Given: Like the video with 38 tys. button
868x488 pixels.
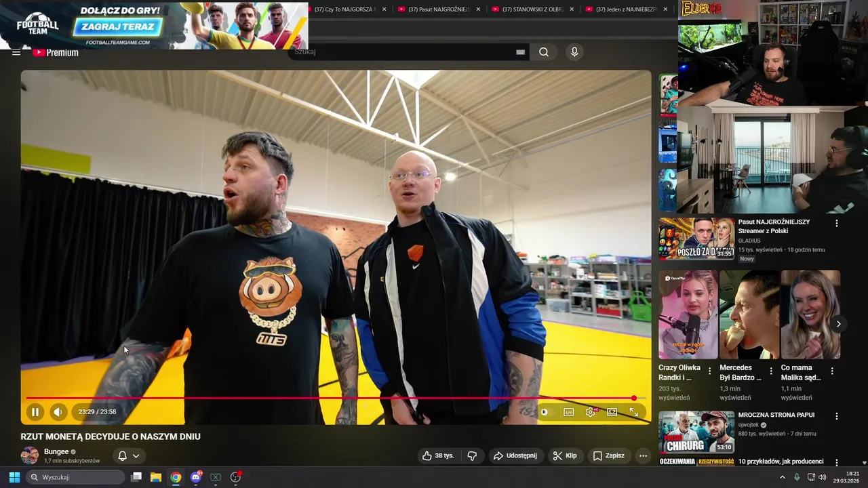Looking at the screenshot, I should coord(437,455).
